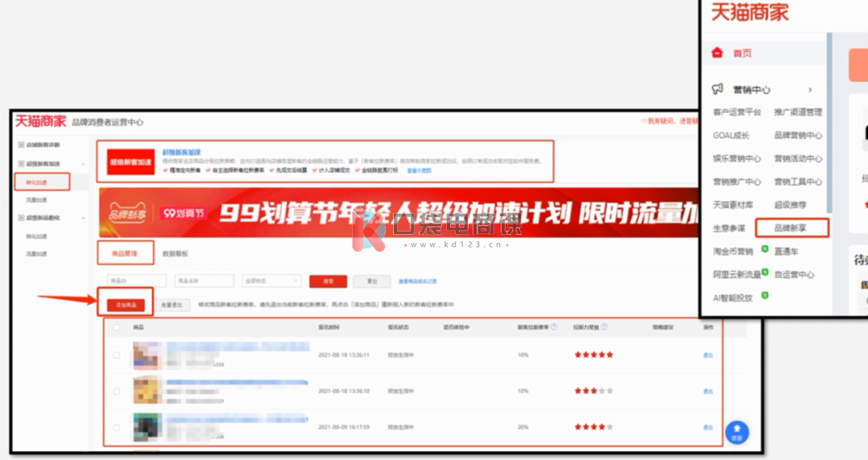The height and width of the screenshot is (460, 868).
Task: Open 天猫素材库 menu entry
Action: (733, 205)
